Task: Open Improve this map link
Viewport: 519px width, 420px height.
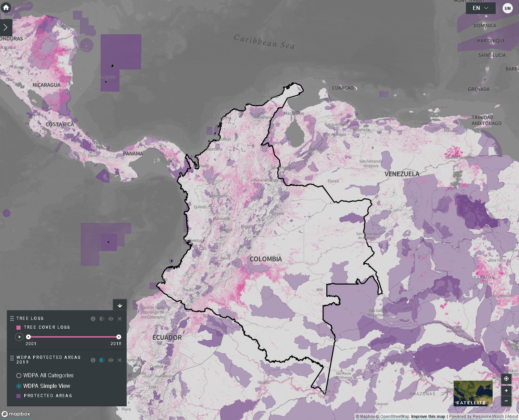Action: tap(428, 417)
